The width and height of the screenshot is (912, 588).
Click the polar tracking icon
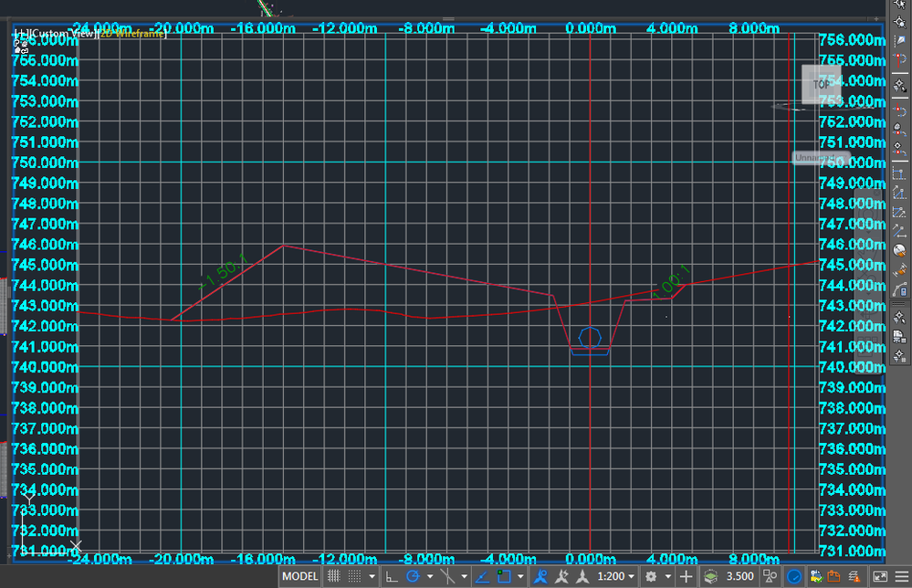click(x=413, y=576)
